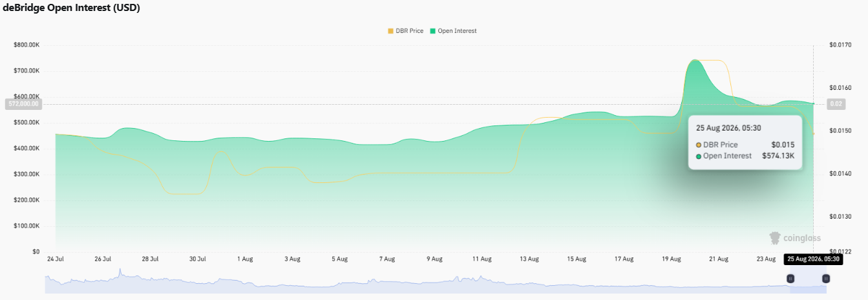Image resolution: width=868 pixels, height=300 pixels.
Task: Click the $500.00K y-axis label
Action: point(26,122)
